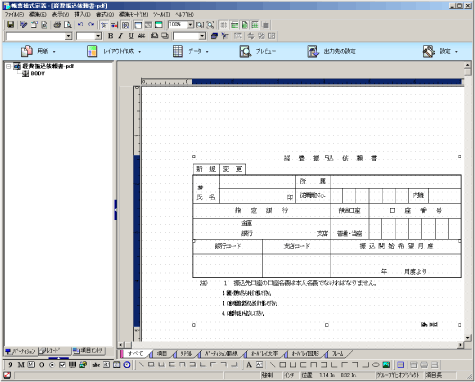Switch to the すべて tab

[x=135, y=353]
